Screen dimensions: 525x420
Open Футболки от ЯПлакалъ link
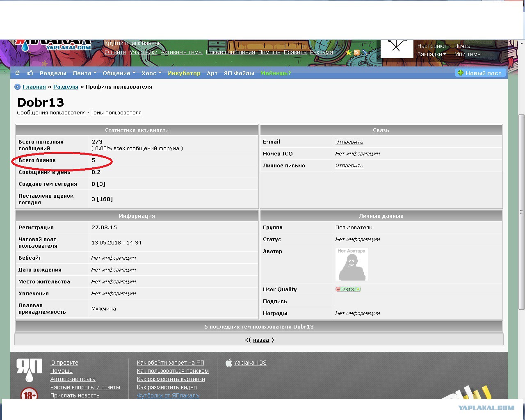[x=168, y=395]
